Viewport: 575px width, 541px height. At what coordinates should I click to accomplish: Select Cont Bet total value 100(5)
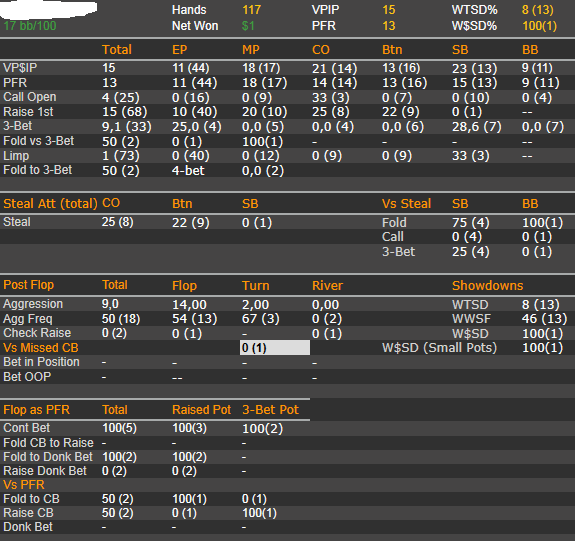120,428
